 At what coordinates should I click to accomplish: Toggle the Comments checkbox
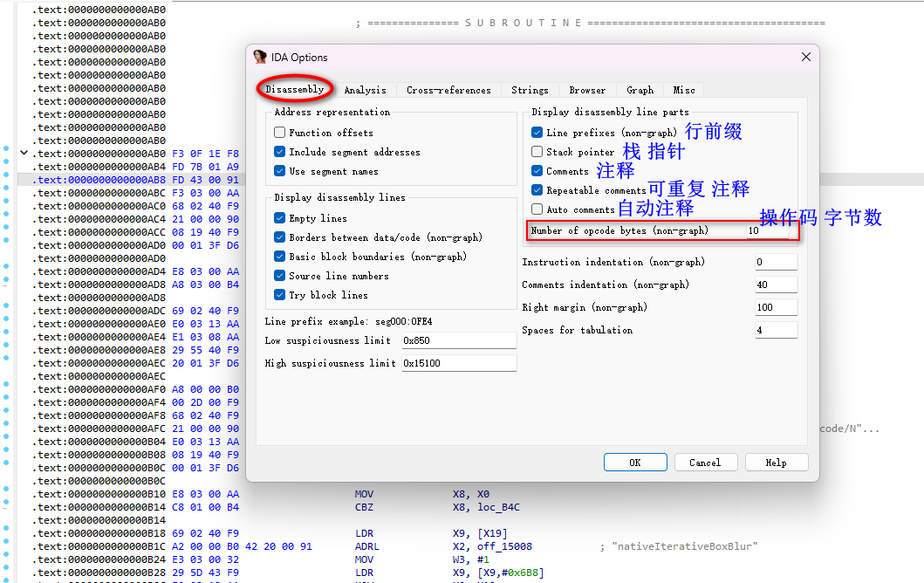click(x=537, y=172)
